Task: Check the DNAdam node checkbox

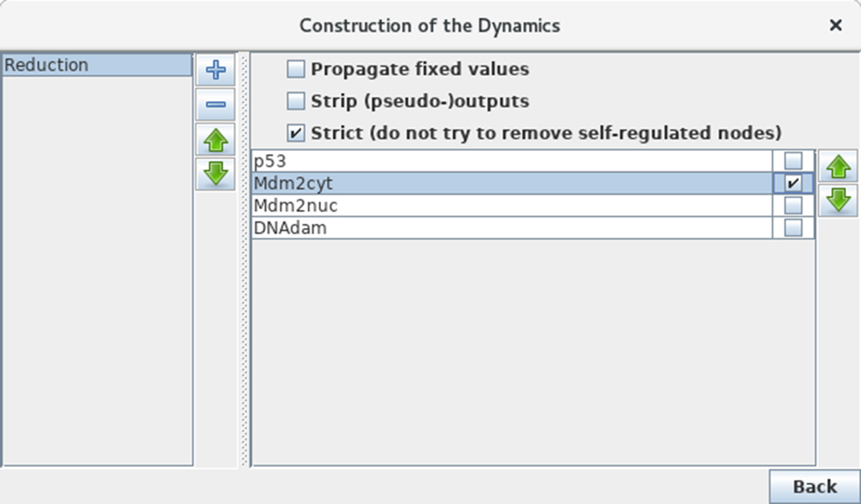Action: pos(793,228)
